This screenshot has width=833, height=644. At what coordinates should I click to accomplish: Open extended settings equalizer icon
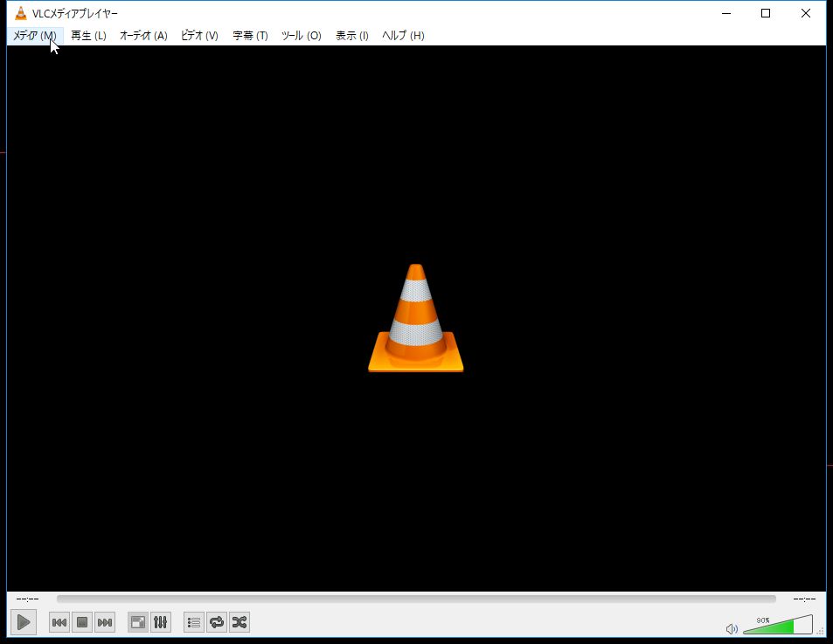161,622
